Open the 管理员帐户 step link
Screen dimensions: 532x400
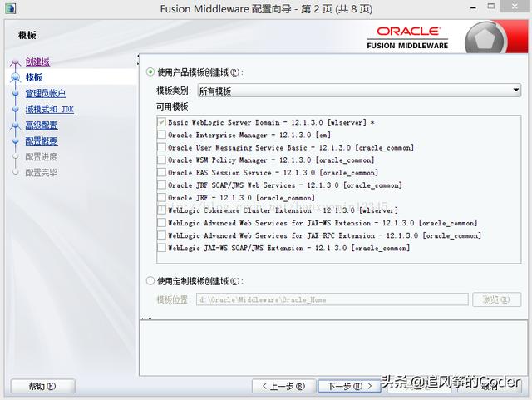click(x=46, y=93)
